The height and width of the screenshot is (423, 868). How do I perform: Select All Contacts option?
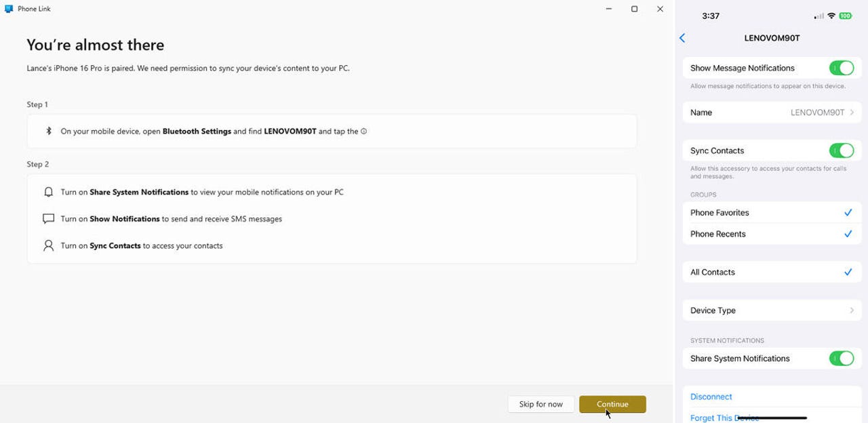pos(772,272)
